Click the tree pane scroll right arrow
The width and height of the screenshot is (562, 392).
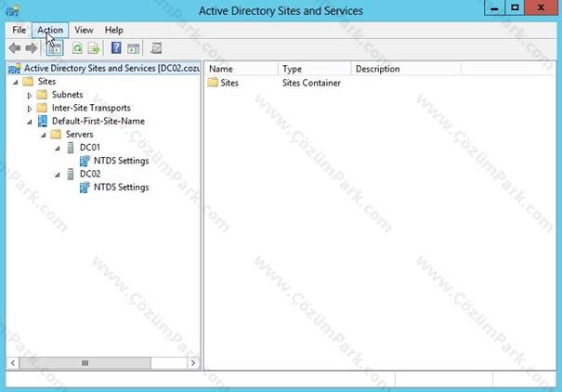click(193, 362)
